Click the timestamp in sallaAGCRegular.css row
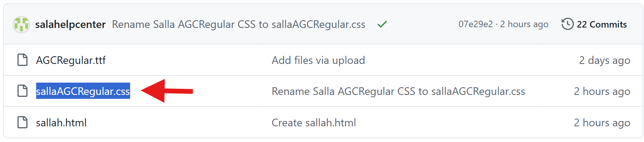Viewport: 644px width, 142px height. pos(602,91)
